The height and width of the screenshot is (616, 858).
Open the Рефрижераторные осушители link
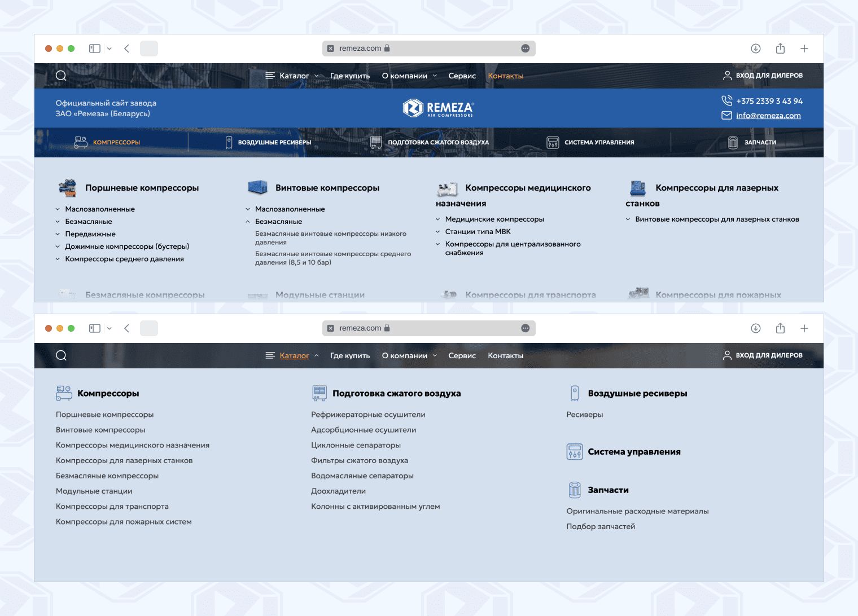[x=368, y=415]
